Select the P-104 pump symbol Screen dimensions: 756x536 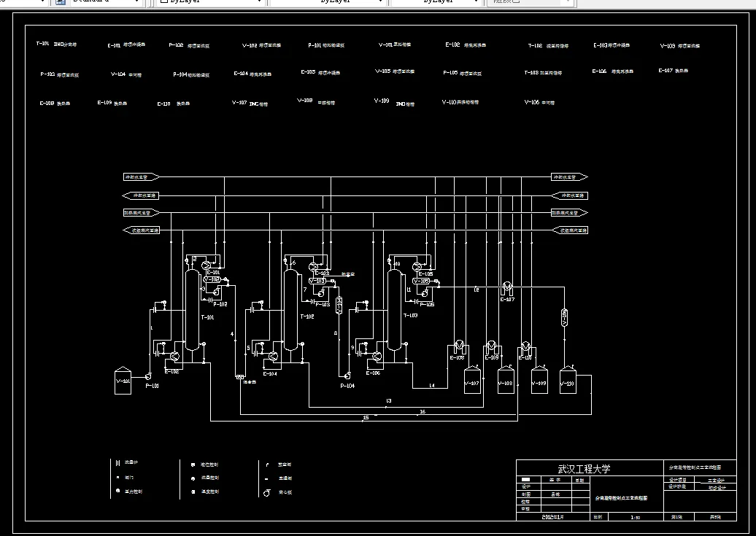346,376
